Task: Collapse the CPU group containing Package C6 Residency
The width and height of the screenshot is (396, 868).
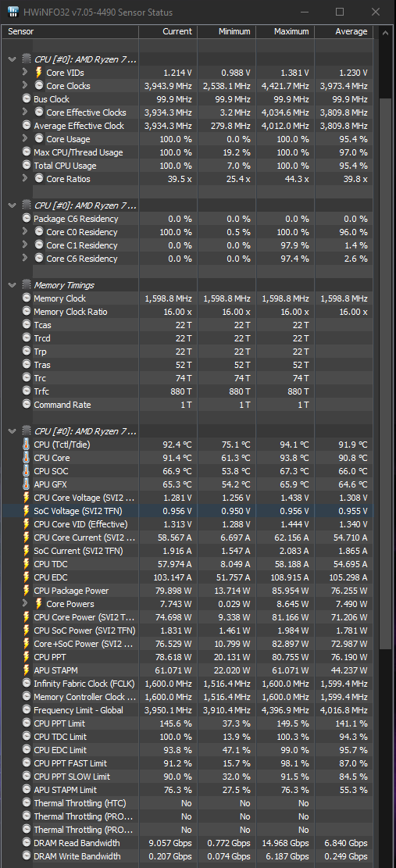Action: [12, 205]
